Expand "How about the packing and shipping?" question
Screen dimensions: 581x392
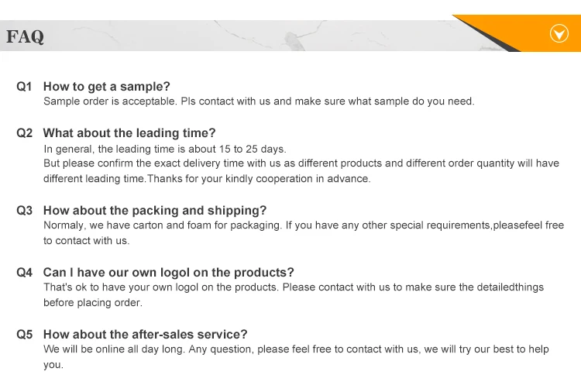click(x=155, y=211)
